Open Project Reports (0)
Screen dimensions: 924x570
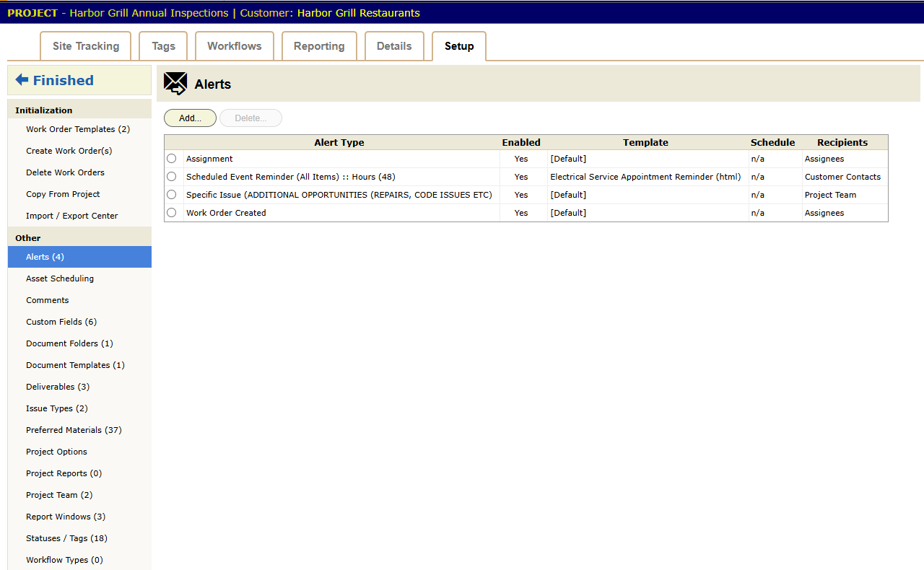coord(64,473)
